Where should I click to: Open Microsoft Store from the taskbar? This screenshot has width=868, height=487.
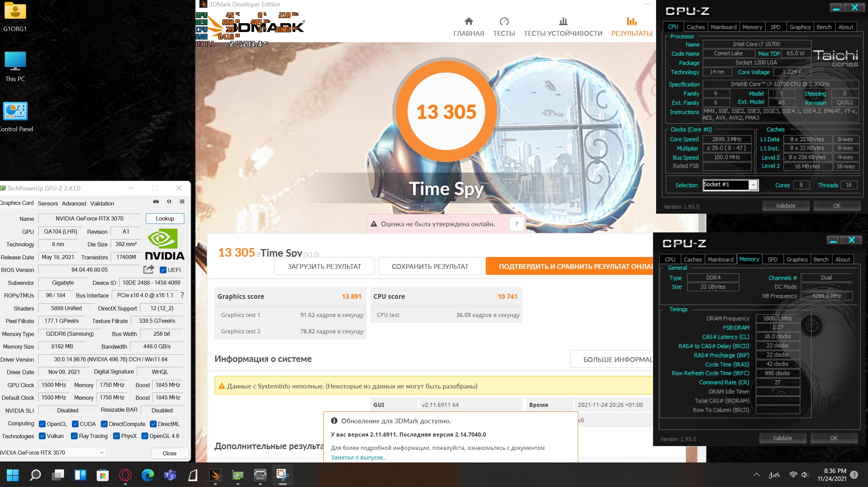pyautogui.click(x=103, y=475)
